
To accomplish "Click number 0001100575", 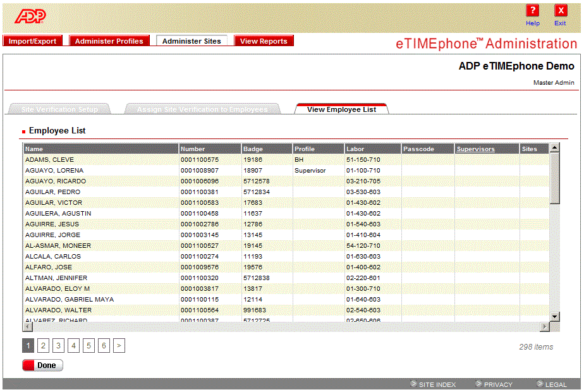I will point(200,159).
